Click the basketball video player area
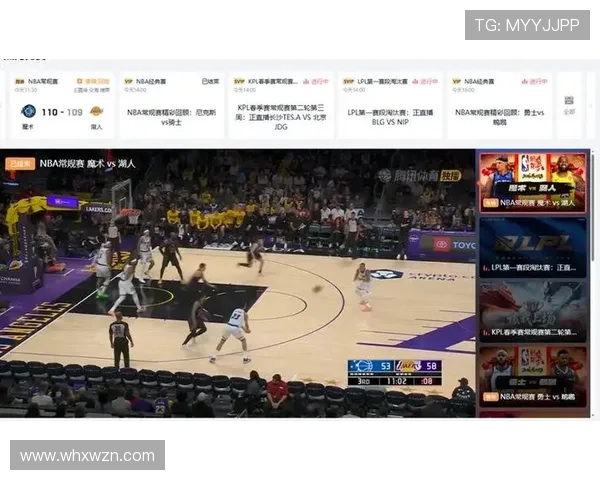The width and height of the screenshot is (600, 480). (237, 283)
